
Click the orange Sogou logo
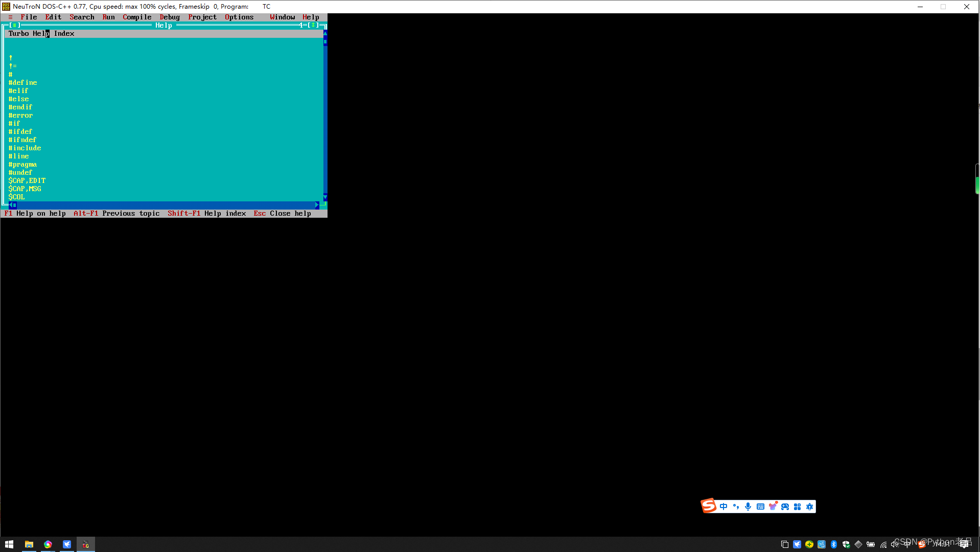click(708, 505)
